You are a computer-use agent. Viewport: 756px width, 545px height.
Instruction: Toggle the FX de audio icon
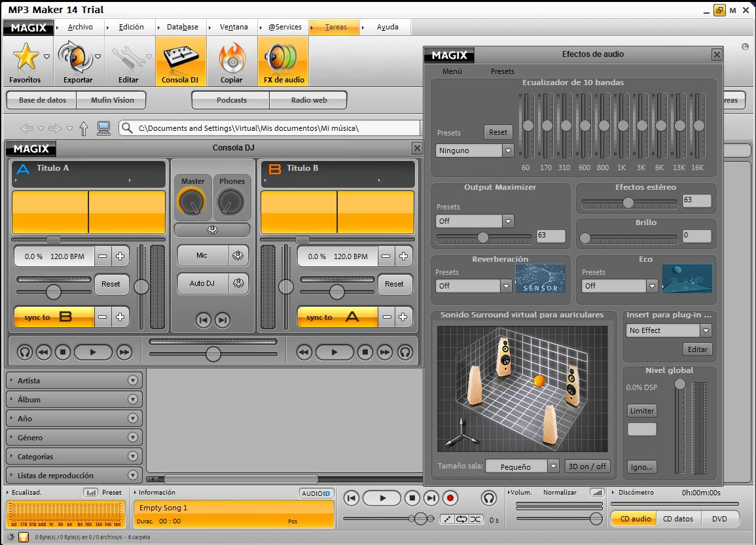click(x=283, y=62)
